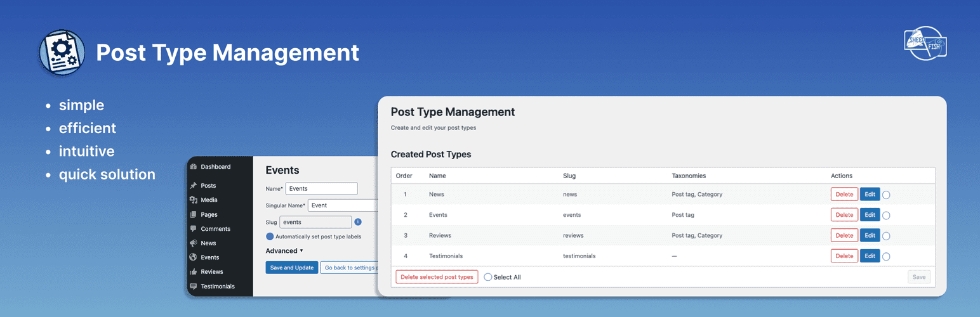Expand the Advanced section
This screenshot has height=317, width=980.
(284, 250)
